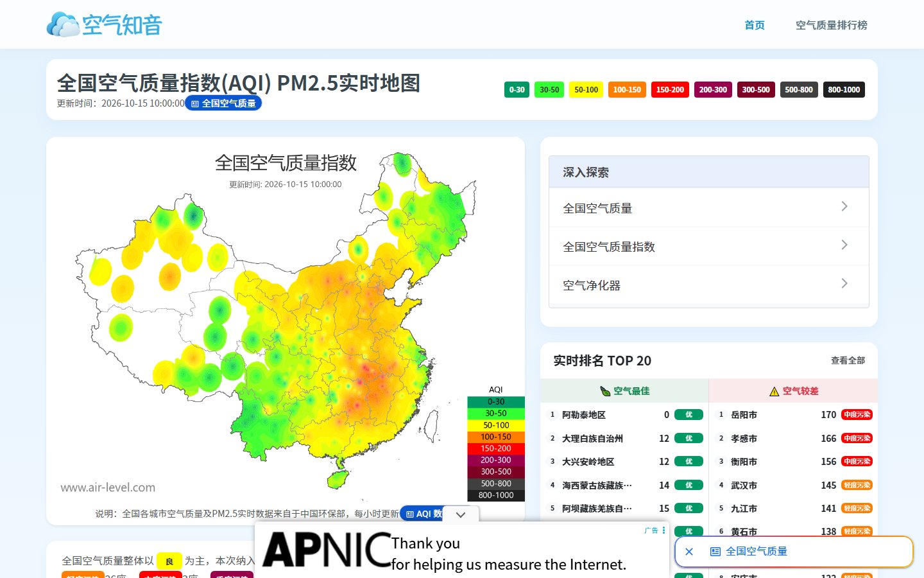This screenshot has width=924, height=578.
Task: Open 全国空气质量 row under 深入探索
Action: [x=709, y=207]
